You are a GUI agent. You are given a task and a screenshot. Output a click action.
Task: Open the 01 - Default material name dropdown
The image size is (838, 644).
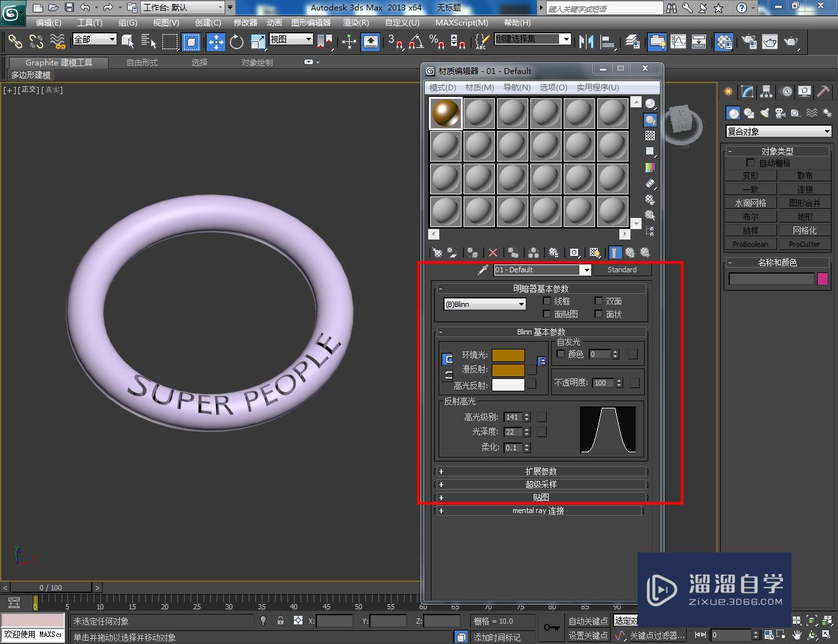click(x=542, y=270)
